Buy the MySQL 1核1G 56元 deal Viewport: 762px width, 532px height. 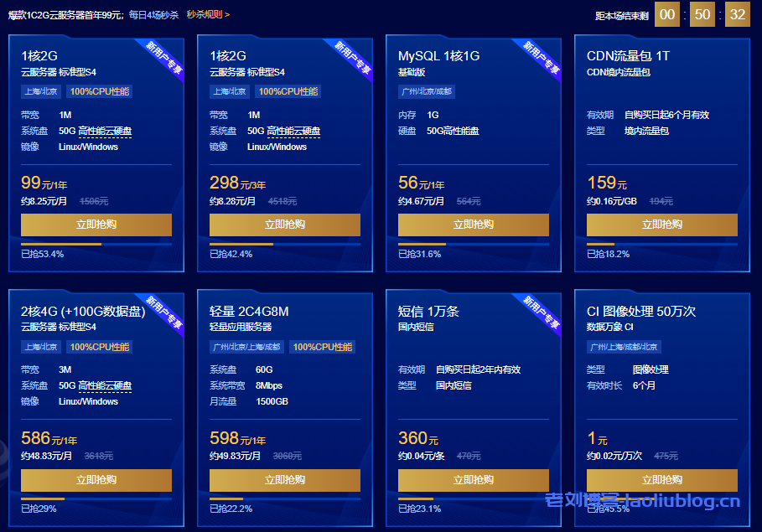tap(474, 225)
